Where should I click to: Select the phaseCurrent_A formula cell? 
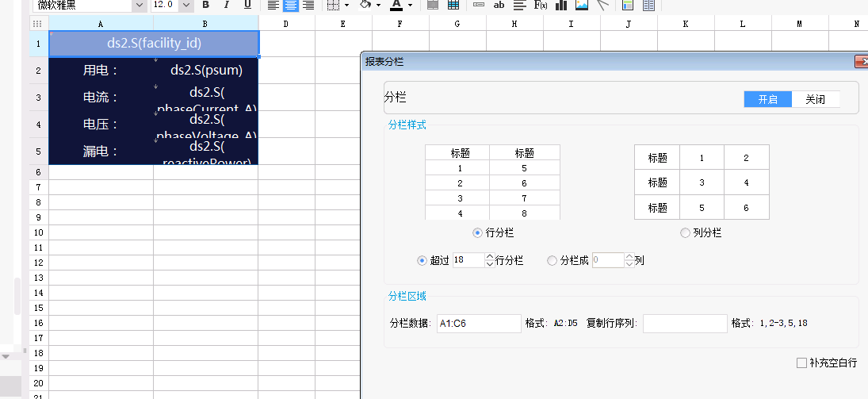click(206, 98)
